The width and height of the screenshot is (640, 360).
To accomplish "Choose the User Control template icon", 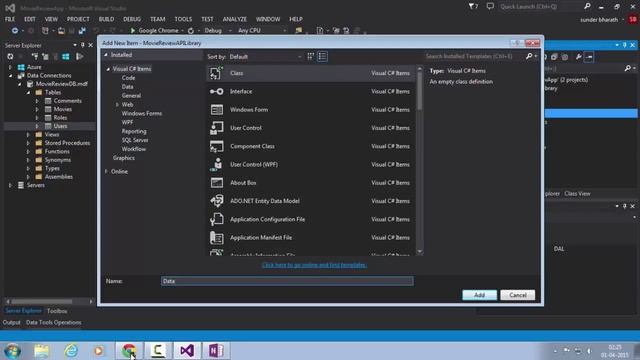I will (x=216, y=128).
